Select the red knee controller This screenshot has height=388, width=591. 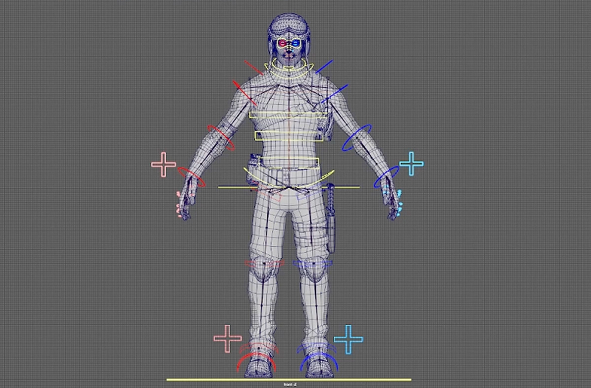point(265,264)
